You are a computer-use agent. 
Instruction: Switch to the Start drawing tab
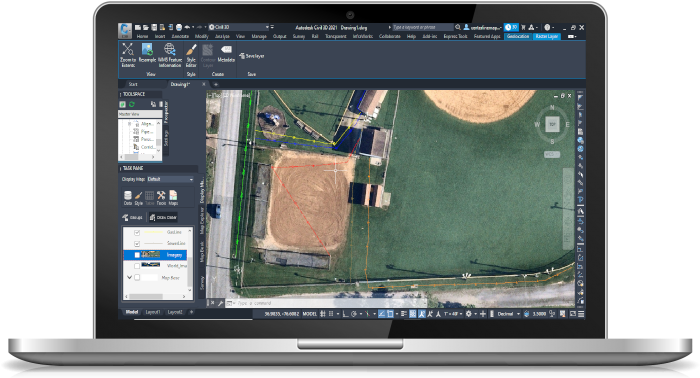(133, 84)
